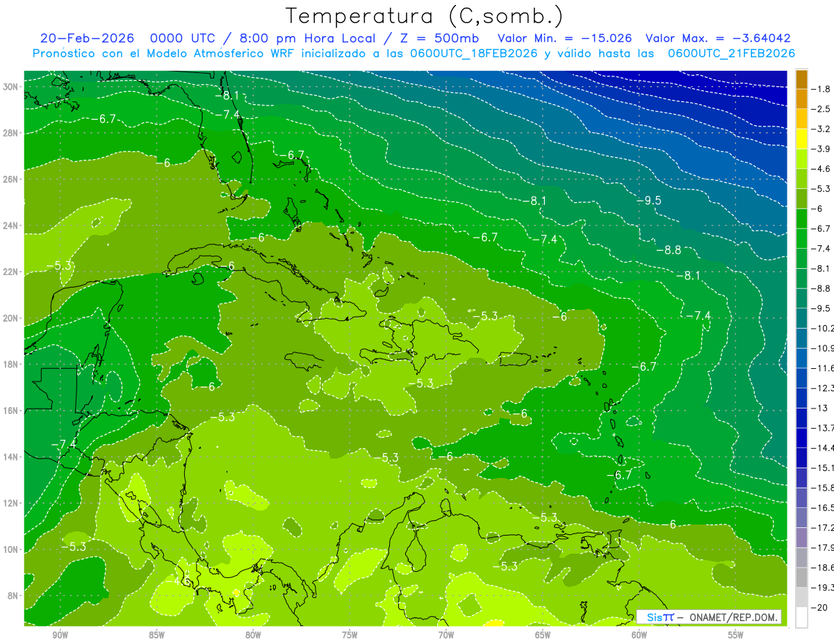Click the "-9.5" contour label on the map
This screenshot has width=834, height=644.
(x=648, y=200)
